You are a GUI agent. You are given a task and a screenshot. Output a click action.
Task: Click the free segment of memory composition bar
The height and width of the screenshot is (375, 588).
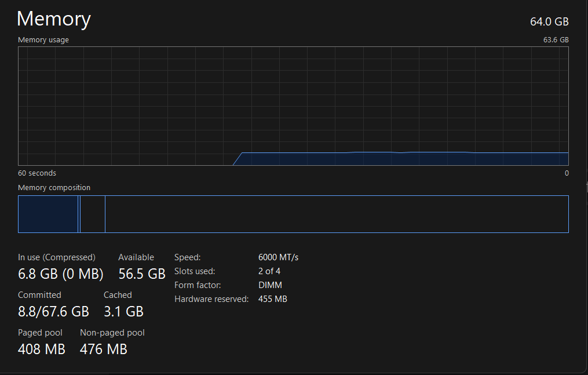click(337, 214)
